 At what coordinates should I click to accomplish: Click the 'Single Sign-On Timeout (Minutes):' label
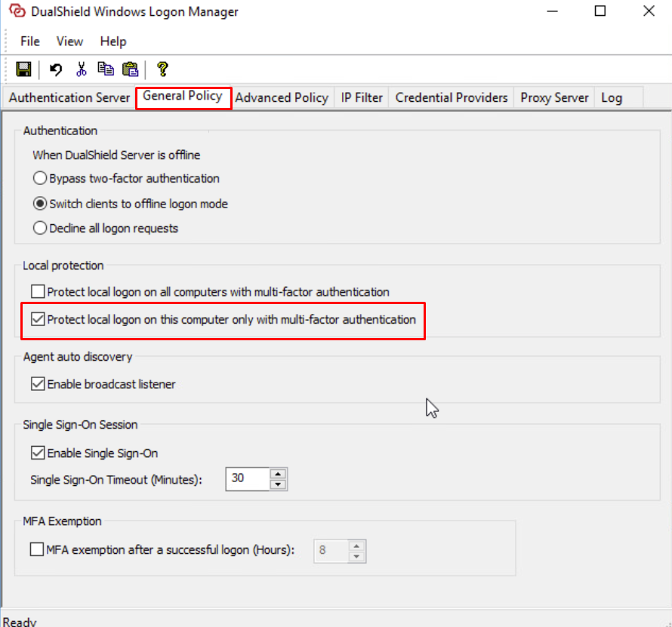(116, 480)
